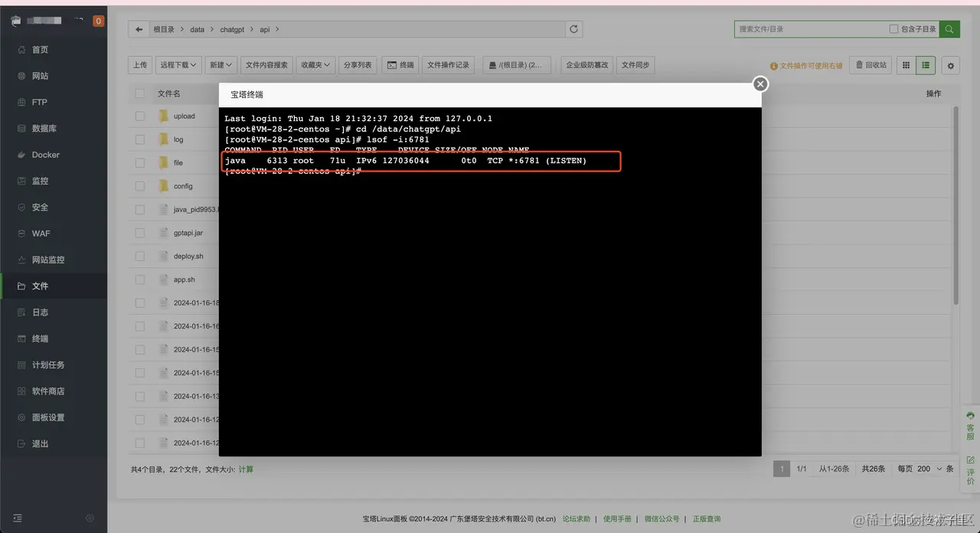This screenshot has width=980, height=533.
Task: Switch to list view icon
Action: 926,65
